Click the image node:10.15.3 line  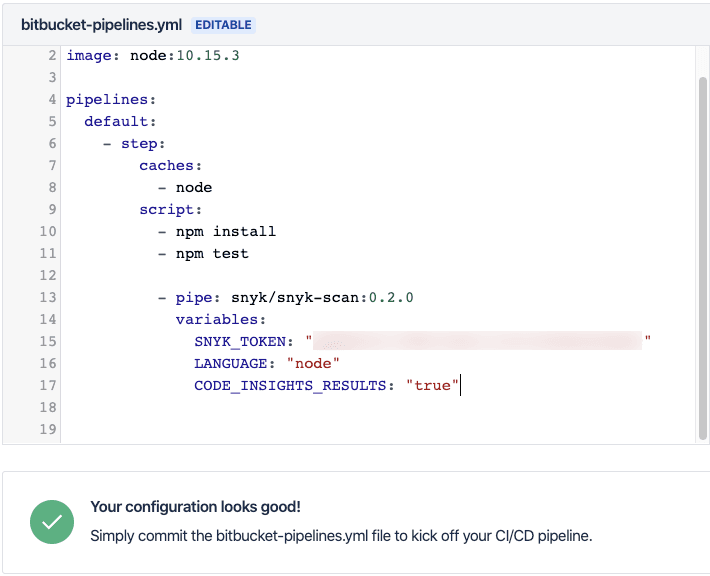153,56
